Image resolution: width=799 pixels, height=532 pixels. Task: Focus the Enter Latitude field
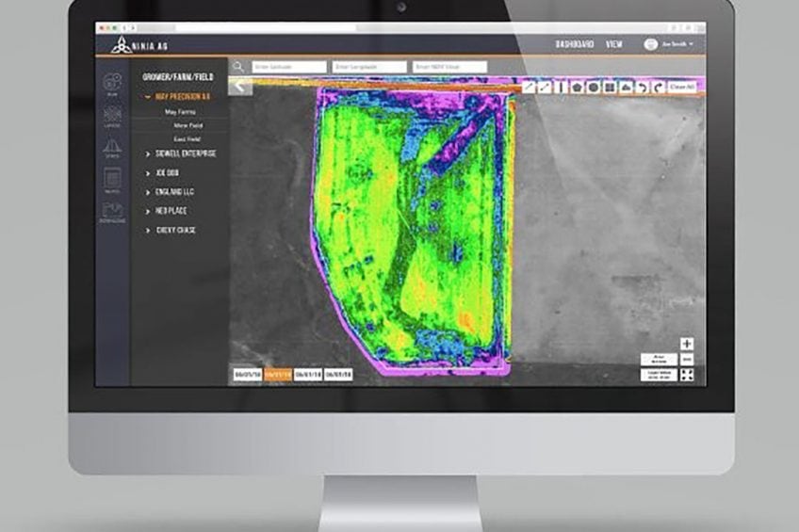click(289, 67)
